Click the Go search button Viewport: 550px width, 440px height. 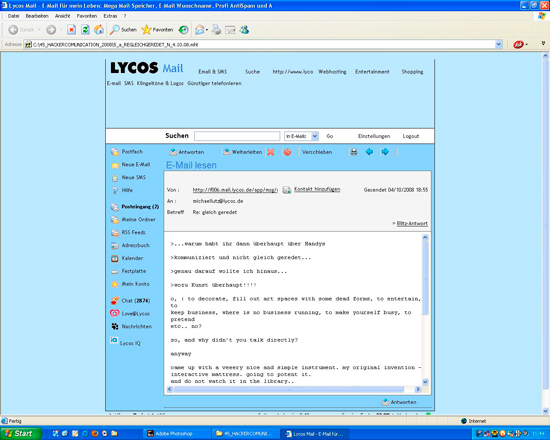coord(330,136)
